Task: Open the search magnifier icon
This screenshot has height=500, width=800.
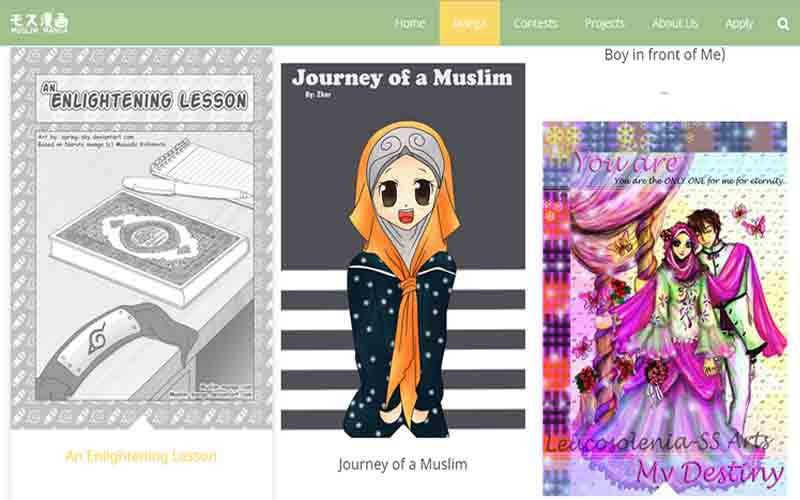Action: click(x=783, y=23)
